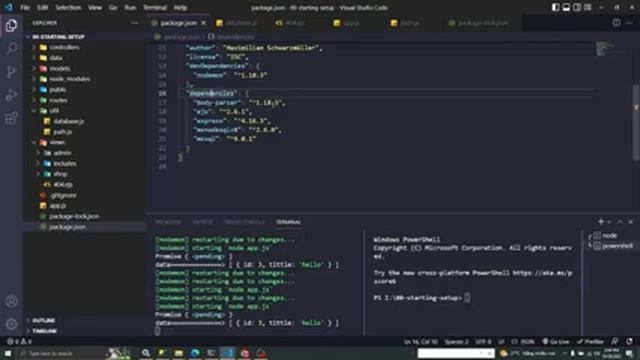Collapse the util folder
Screen dimensions: 640x360
(54, 111)
